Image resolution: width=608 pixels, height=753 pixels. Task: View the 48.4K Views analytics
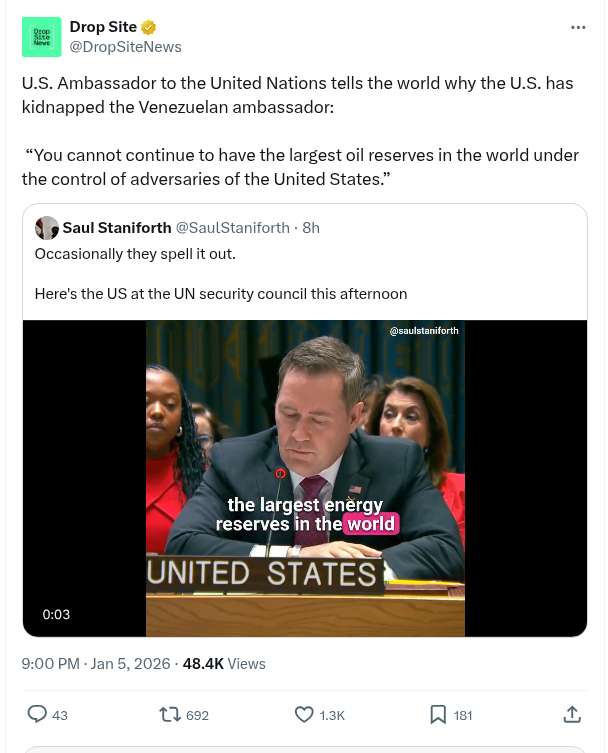click(x=224, y=663)
